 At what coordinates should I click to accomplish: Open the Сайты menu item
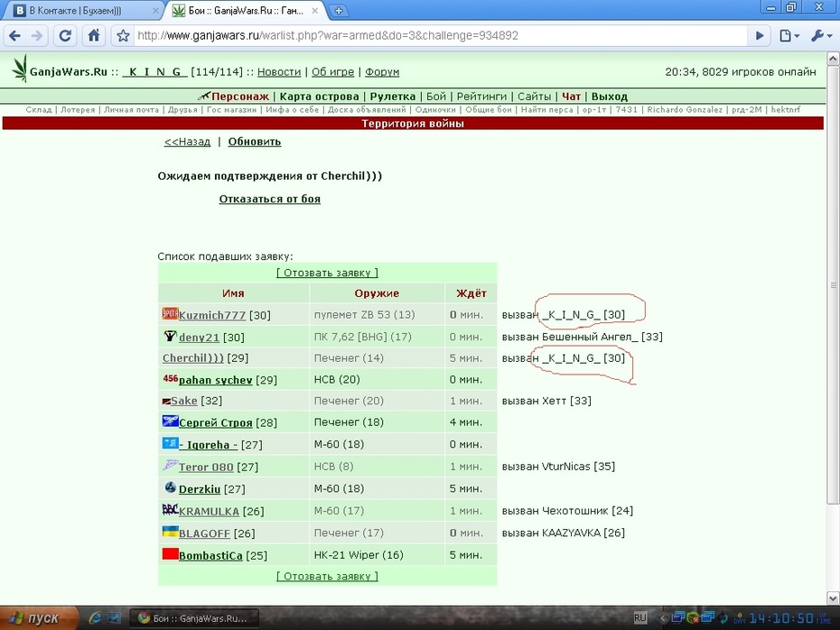[534, 97]
